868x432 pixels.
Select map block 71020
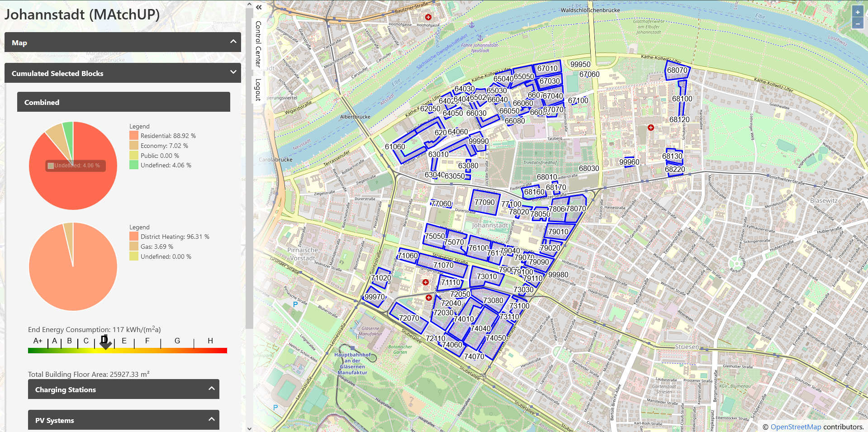point(381,278)
